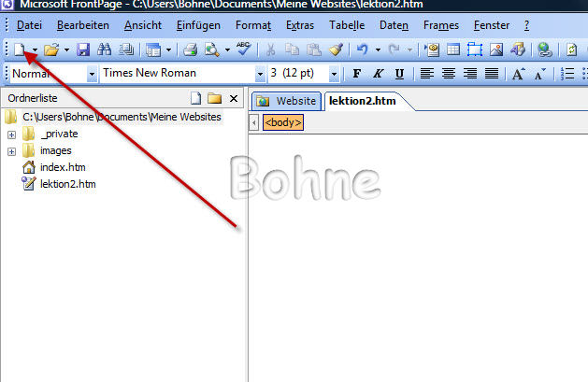The image size is (588, 382).
Task: Select index.htm in the folder list
Action: pyautogui.click(x=63, y=167)
